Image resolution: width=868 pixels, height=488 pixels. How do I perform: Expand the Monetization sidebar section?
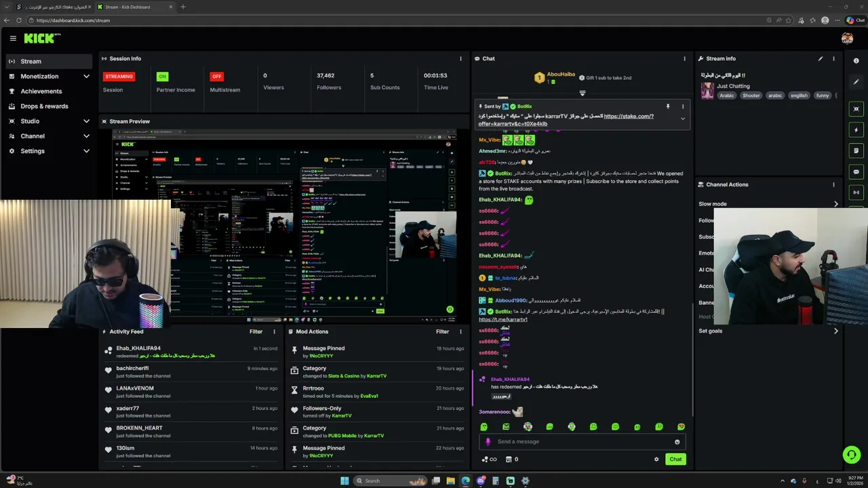click(x=86, y=77)
